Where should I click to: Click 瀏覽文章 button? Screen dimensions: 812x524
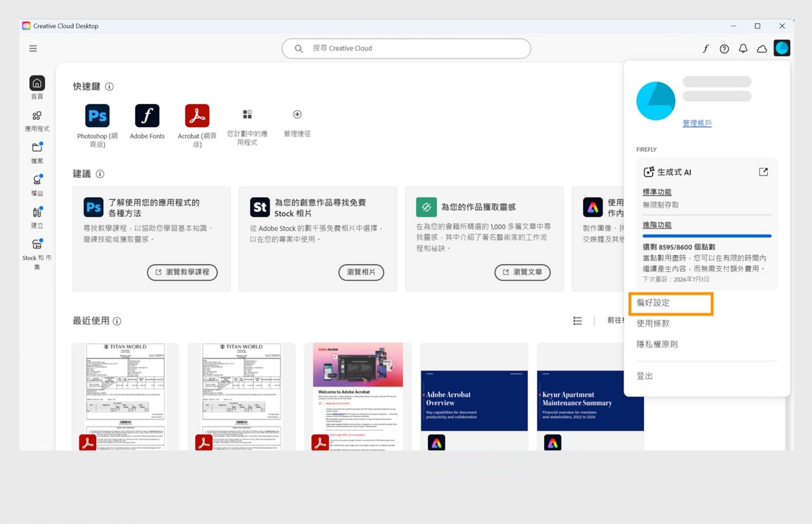tap(522, 272)
